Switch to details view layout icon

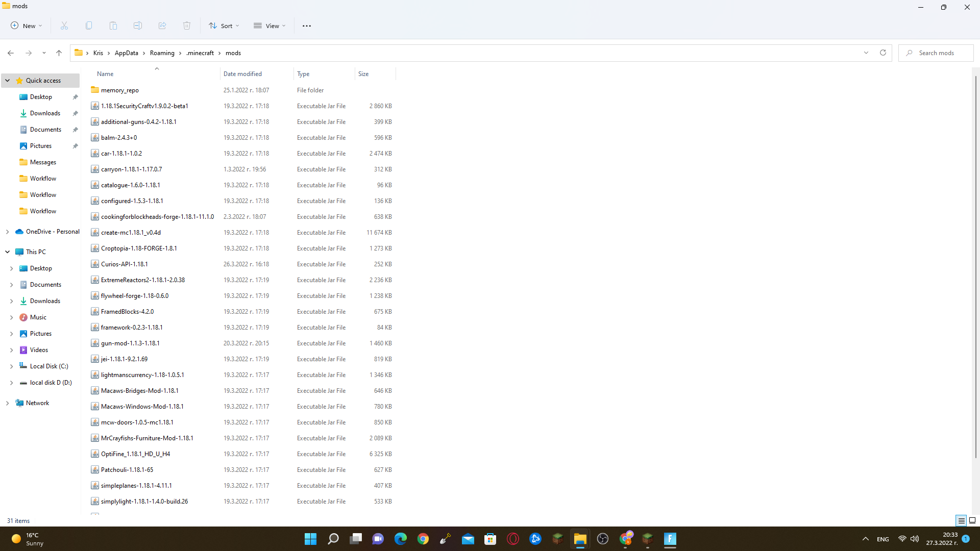(x=961, y=520)
